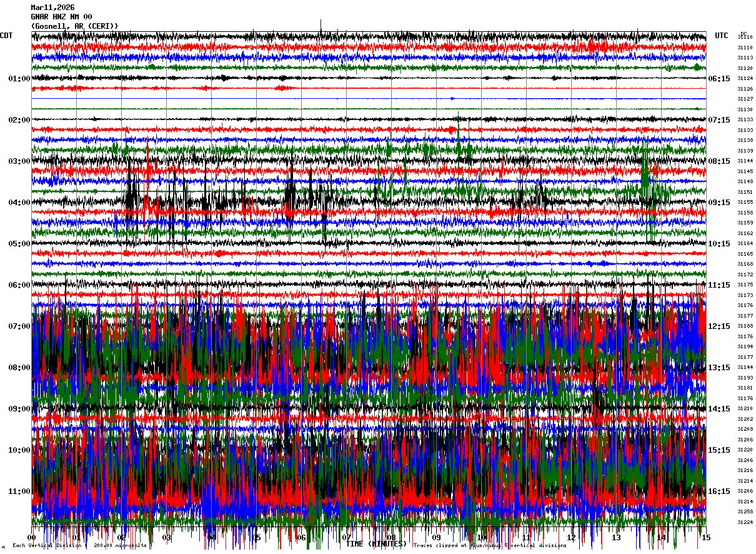Select the 03:00 CDT time label
The height and width of the screenshot is (554, 756).
click(19, 161)
